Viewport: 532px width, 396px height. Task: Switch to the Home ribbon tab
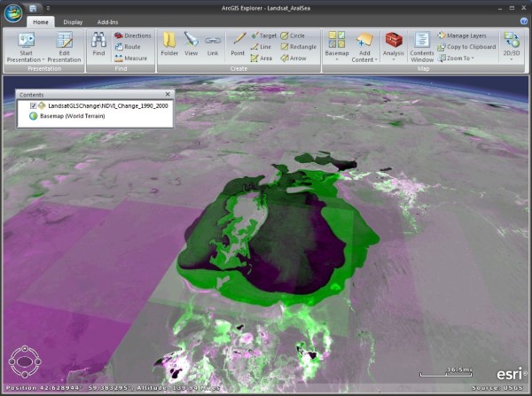pos(41,22)
